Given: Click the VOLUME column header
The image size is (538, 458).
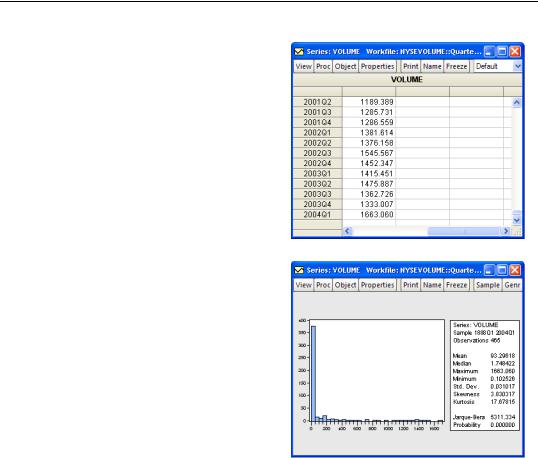Looking at the screenshot, I should coord(407,80).
